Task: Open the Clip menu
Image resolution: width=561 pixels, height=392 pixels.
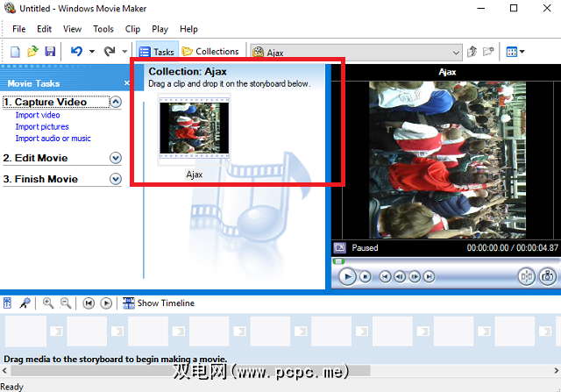Action: pos(132,29)
